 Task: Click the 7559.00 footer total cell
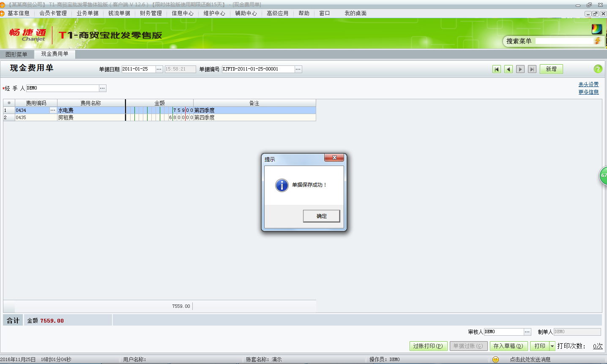pos(181,306)
